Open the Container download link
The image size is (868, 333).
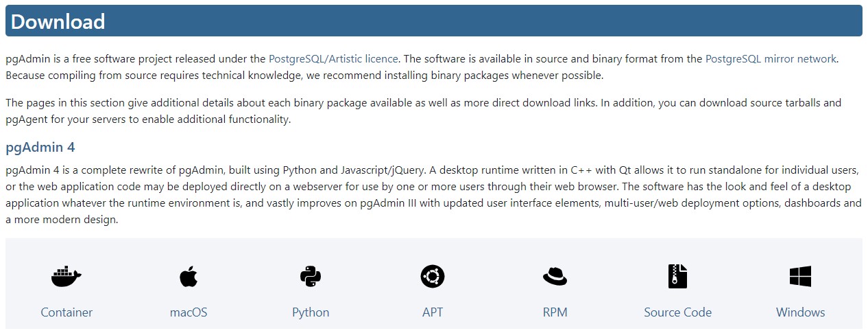(67, 312)
